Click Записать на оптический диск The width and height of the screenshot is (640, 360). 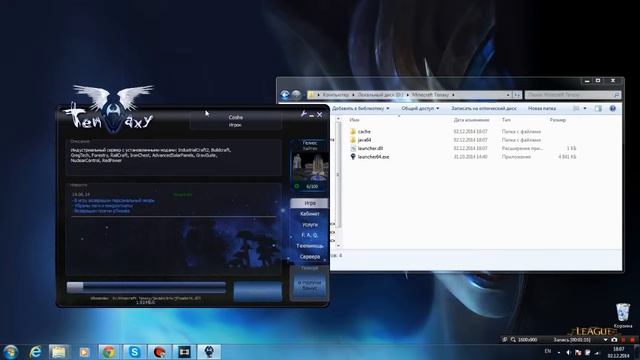484,109
